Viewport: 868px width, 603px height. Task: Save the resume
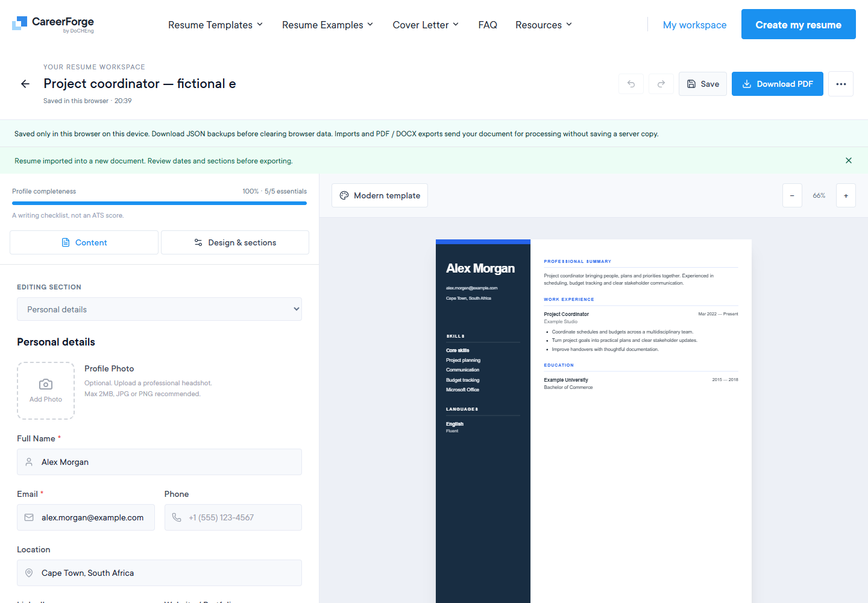click(x=703, y=84)
